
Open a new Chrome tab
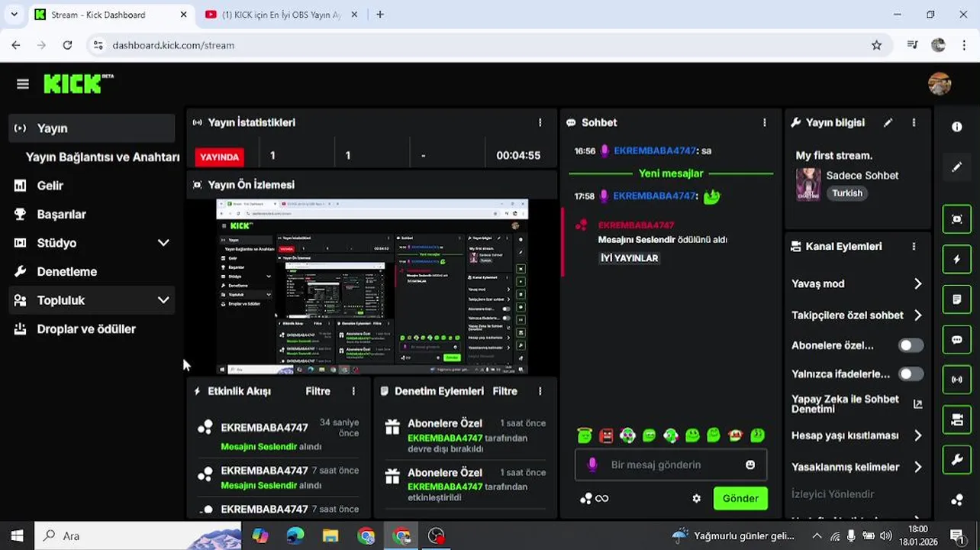click(x=380, y=15)
